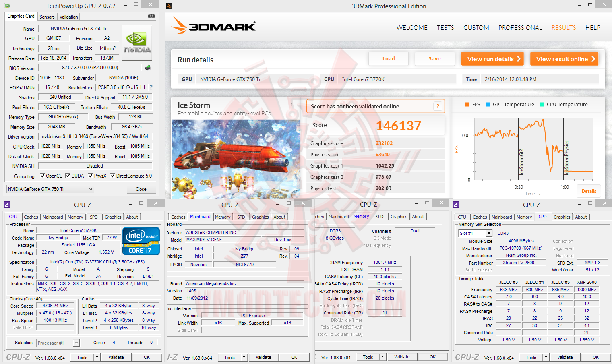The height and width of the screenshot is (364, 612).
Task: Open the TESTS menu in 3DMark
Action: point(445,28)
